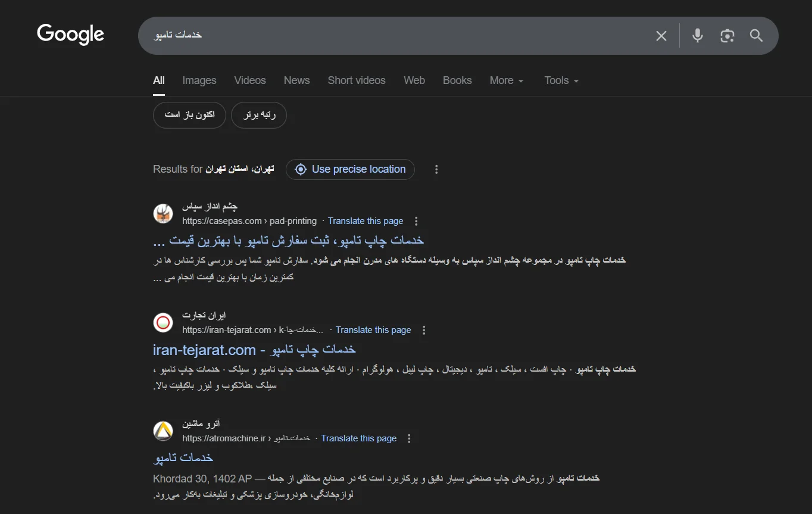
Task: Expand the More dropdown menu
Action: click(x=507, y=80)
